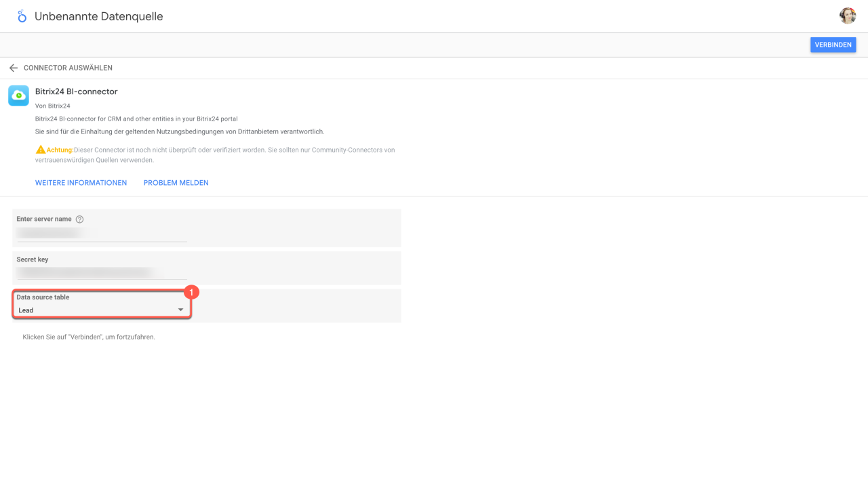Open the WEITERE INFORMATIONEN link
This screenshot has height=479, width=868.
(x=81, y=183)
